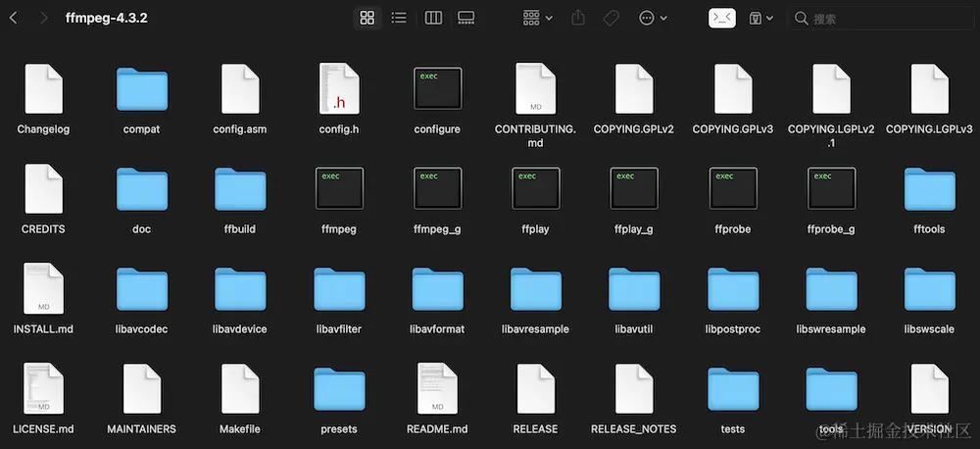Open the libpostproc folder

click(x=733, y=289)
